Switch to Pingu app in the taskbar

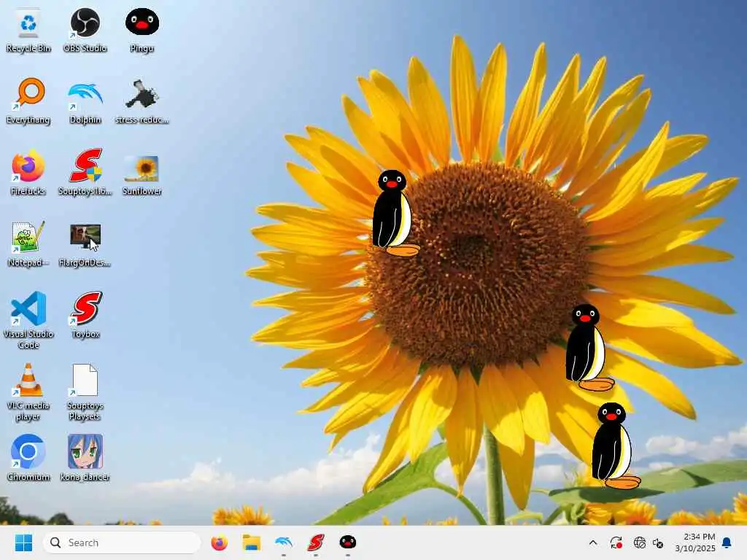pyautogui.click(x=348, y=542)
